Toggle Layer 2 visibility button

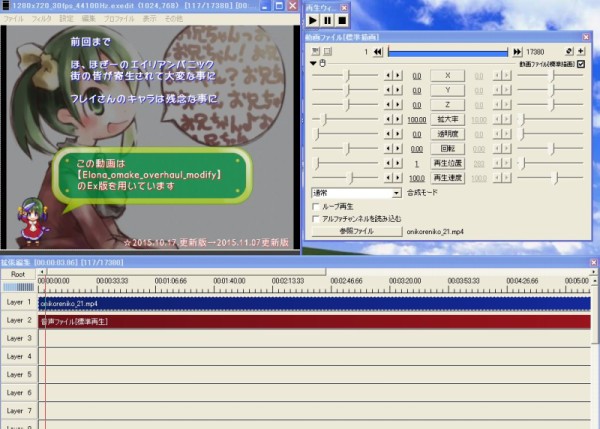18,320
